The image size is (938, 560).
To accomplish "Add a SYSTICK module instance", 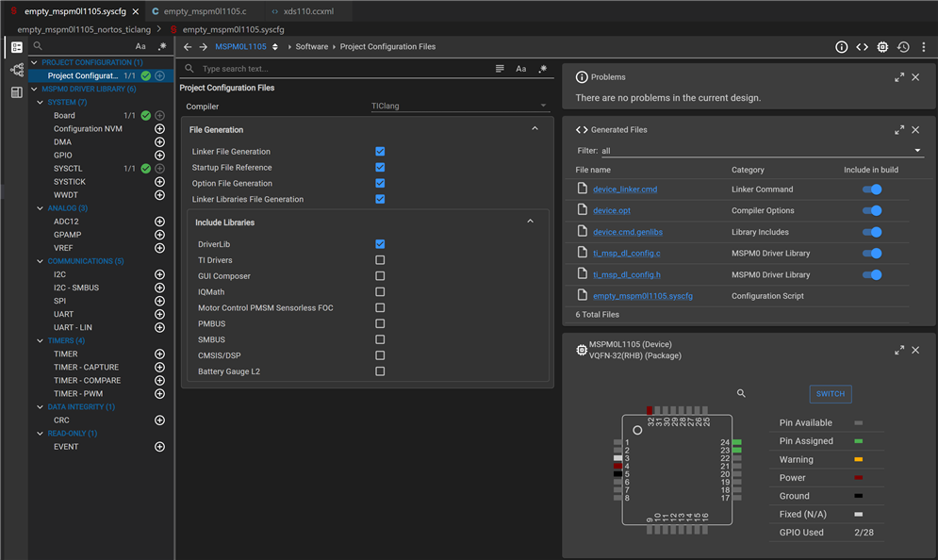I will click(x=159, y=181).
